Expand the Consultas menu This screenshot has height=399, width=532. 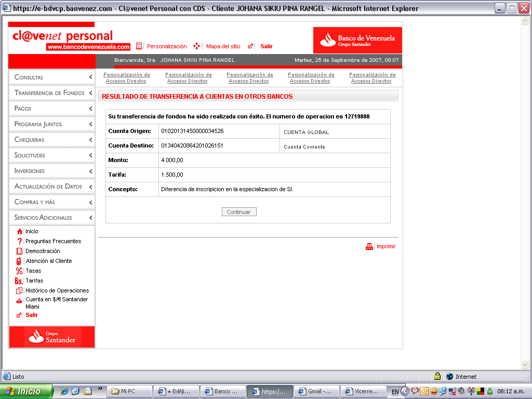coord(52,77)
